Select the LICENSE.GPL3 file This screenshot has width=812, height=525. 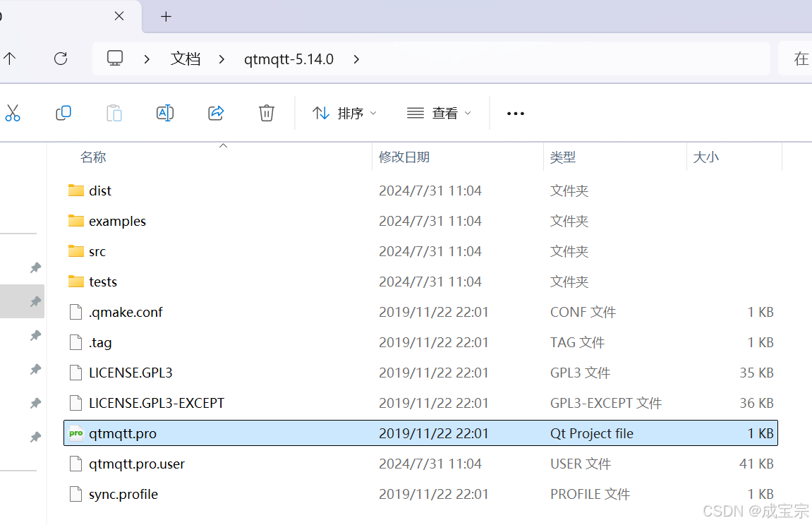coord(420,373)
